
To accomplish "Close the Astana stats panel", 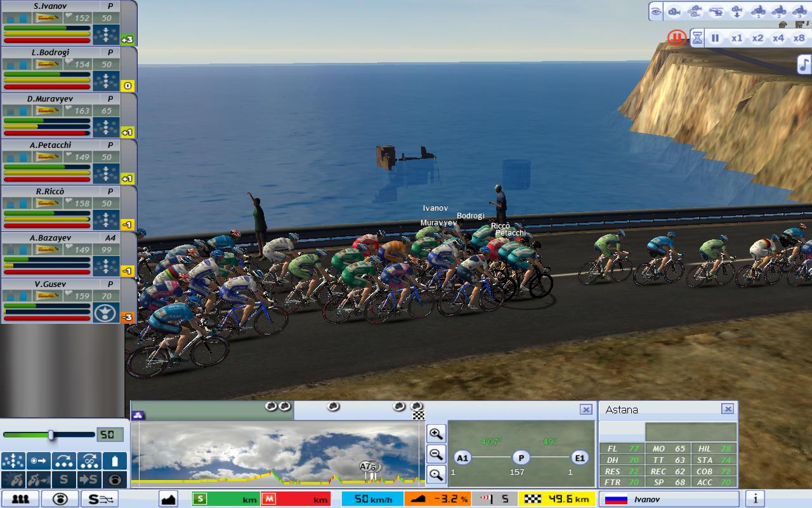I will click(x=728, y=409).
